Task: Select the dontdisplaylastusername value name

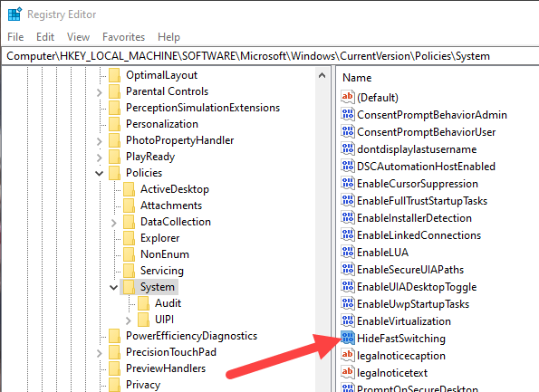Action: point(417,149)
